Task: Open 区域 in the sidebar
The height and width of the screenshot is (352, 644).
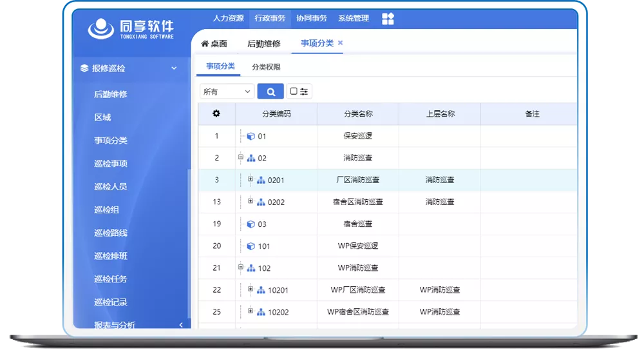Action: pyautogui.click(x=102, y=117)
